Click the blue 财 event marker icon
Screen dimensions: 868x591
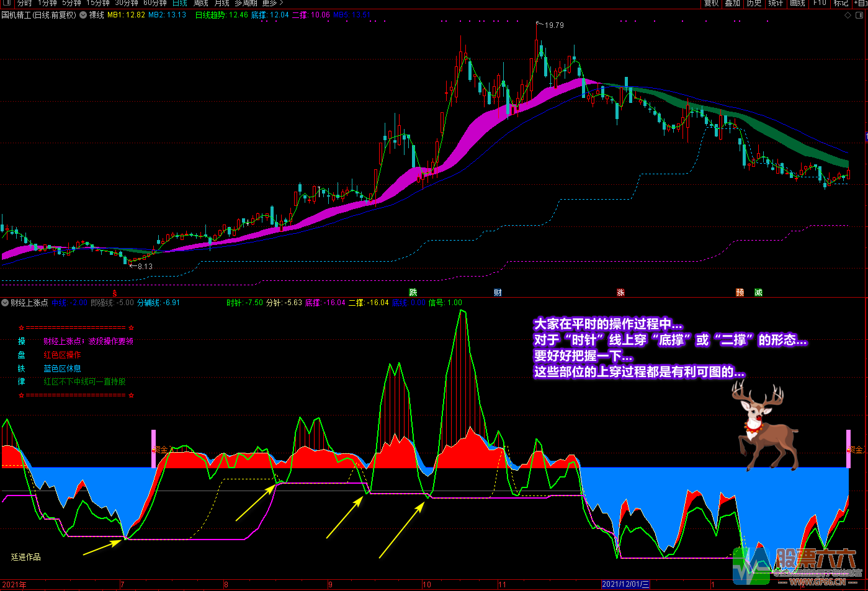(498, 292)
